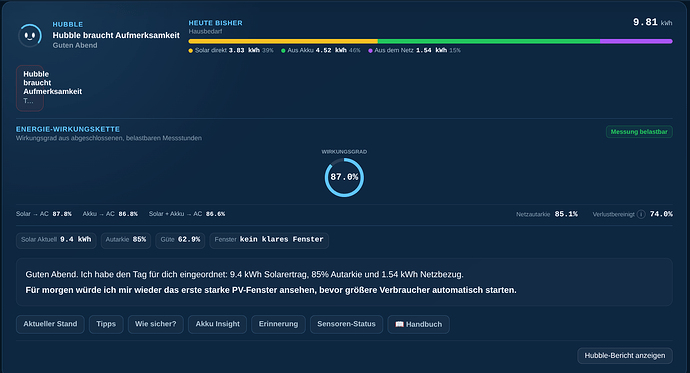Viewport: 690px width, 373px height.
Task: Select the Güte 62.9% chip
Action: (180, 240)
